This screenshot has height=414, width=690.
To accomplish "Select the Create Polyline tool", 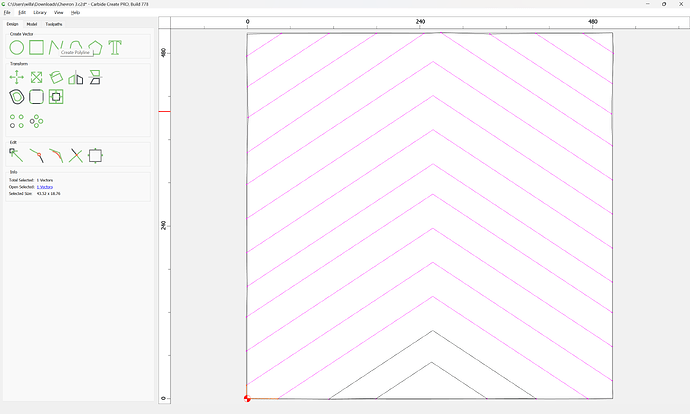I will point(56,48).
